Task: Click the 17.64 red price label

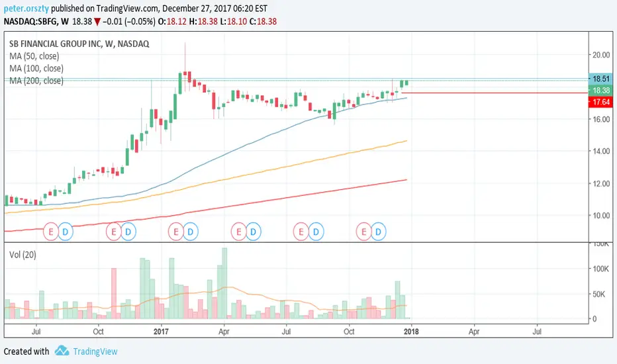Action: (x=600, y=103)
